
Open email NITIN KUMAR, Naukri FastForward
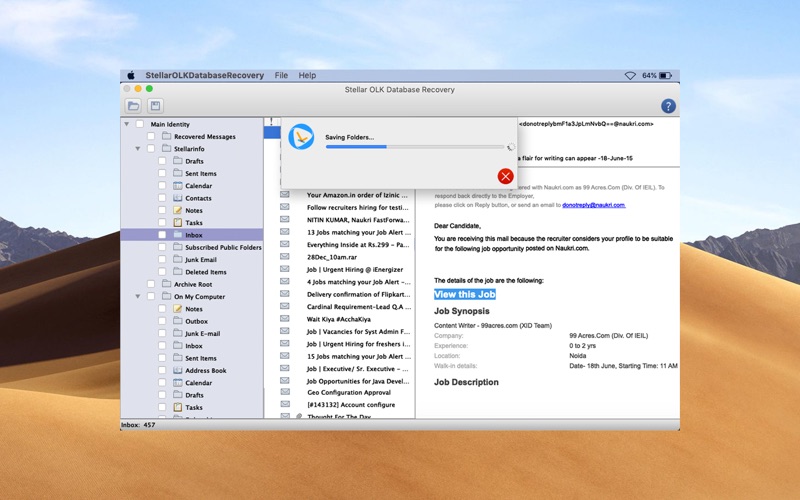click(x=358, y=220)
